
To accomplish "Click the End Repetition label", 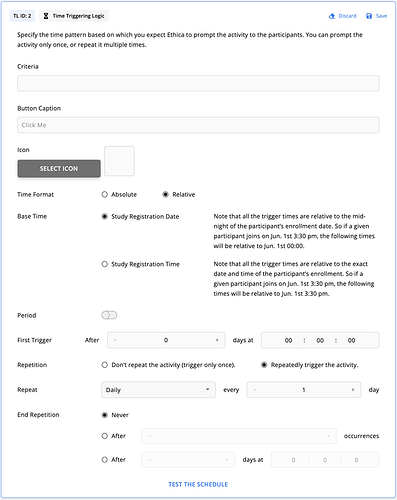I will click(38, 415).
